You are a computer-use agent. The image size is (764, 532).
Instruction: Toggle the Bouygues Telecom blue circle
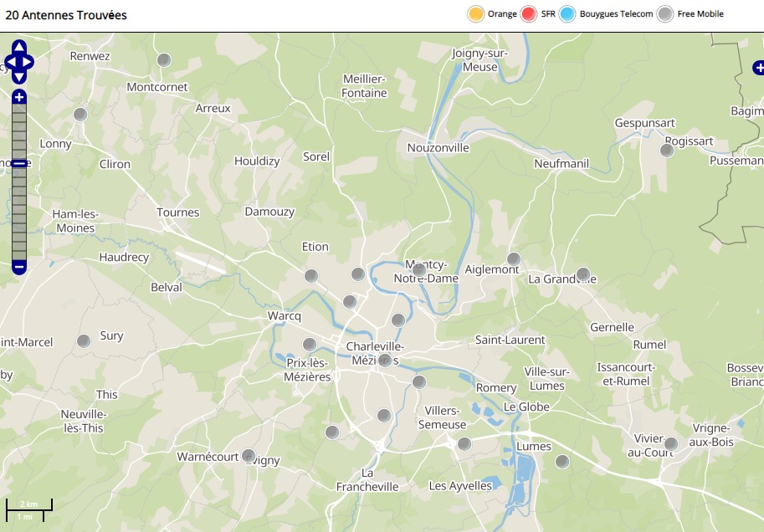[568, 14]
